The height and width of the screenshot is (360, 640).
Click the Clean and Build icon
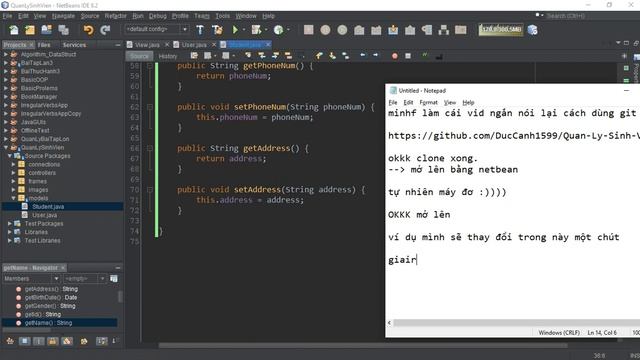217,30
